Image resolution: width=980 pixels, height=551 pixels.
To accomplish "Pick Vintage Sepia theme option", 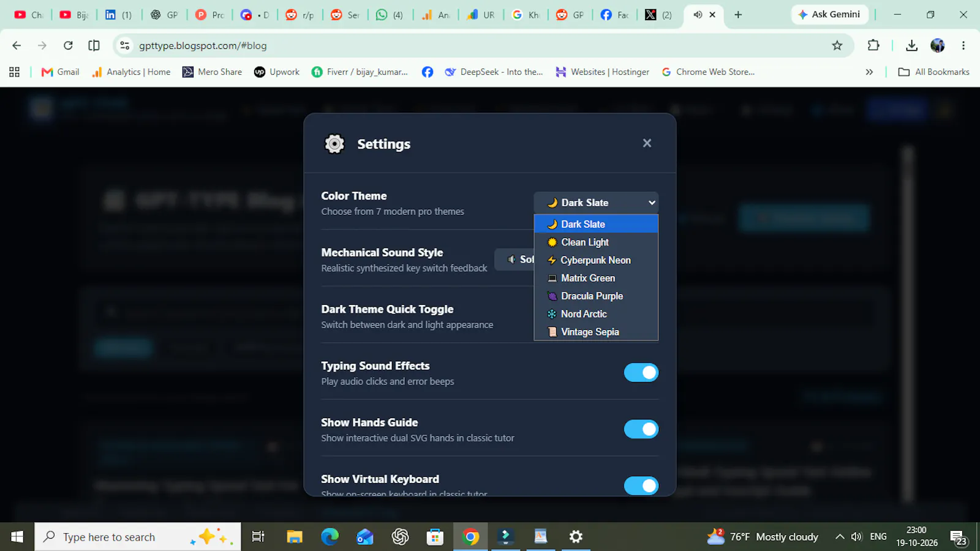I will point(596,332).
